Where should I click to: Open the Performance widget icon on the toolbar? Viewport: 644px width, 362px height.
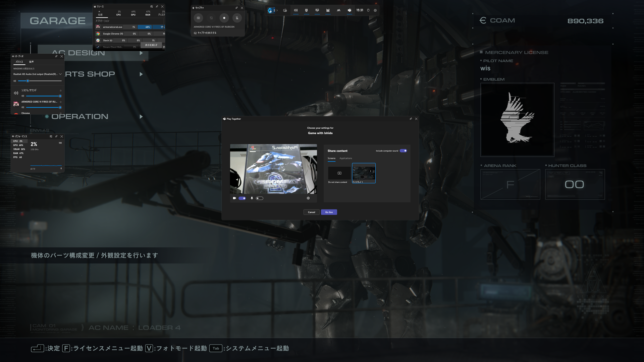tap(328, 10)
